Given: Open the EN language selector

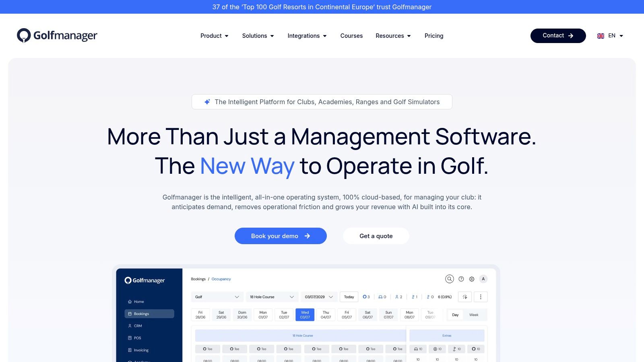Looking at the screenshot, I should [x=610, y=36].
